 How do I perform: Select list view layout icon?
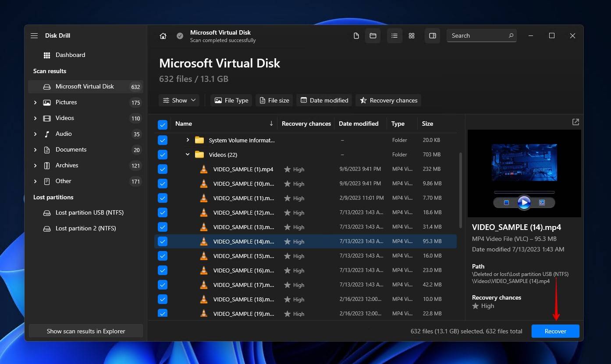coord(394,36)
